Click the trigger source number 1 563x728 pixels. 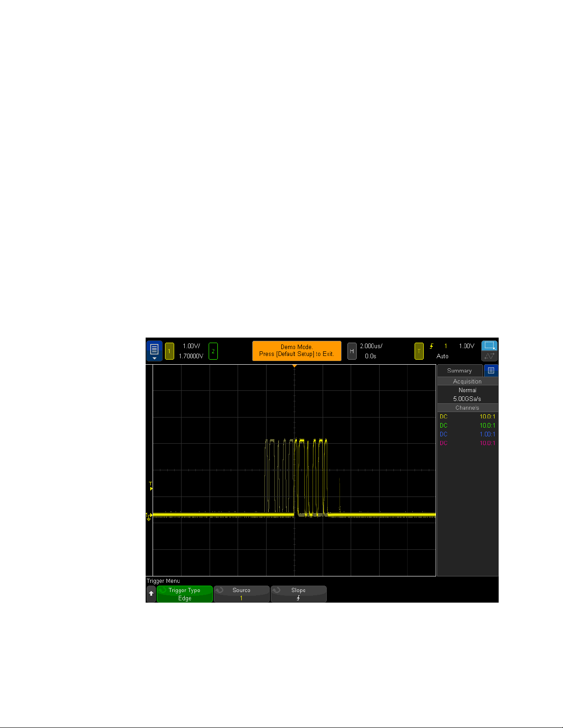pos(445,346)
